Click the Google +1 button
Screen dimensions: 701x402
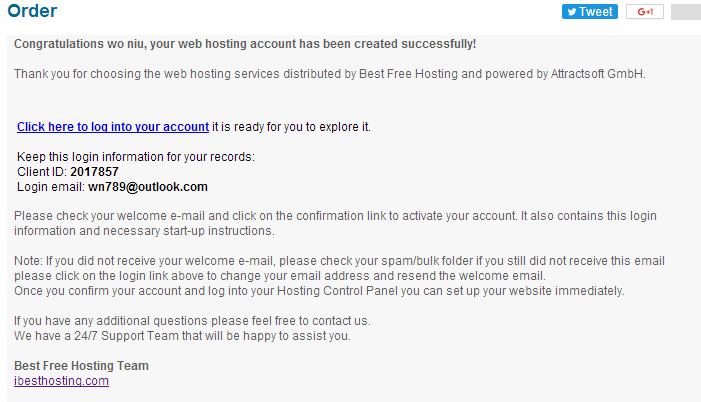click(644, 12)
